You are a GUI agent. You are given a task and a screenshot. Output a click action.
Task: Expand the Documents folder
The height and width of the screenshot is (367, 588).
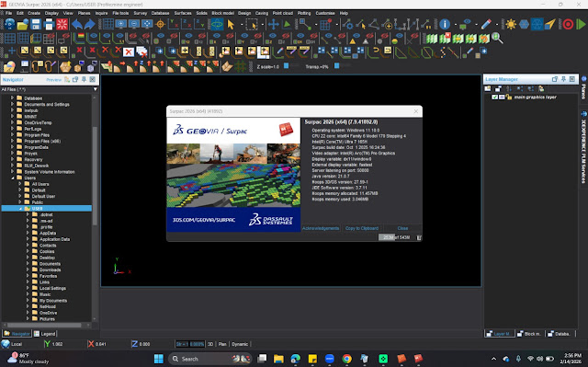coord(28,264)
